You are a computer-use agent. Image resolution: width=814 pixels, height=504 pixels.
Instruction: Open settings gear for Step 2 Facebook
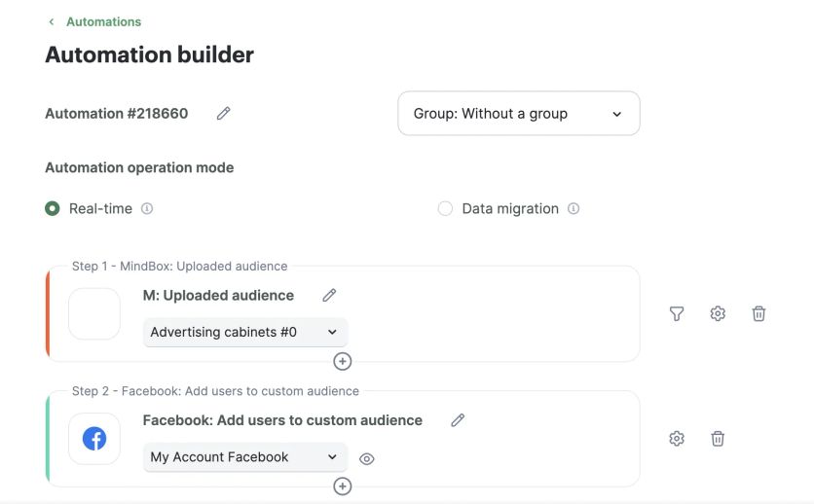point(677,439)
